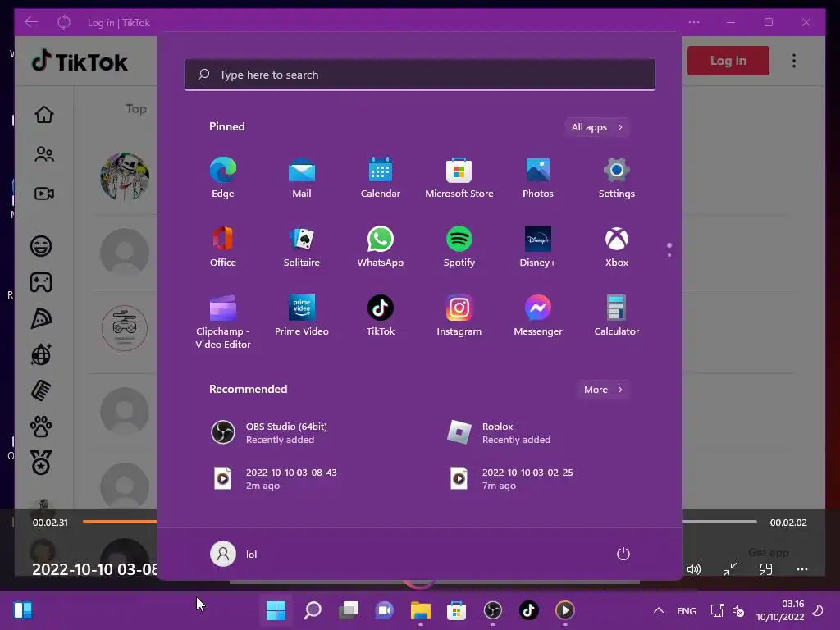Viewport: 840px width, 630px height.
Task: Open Microsoft Store pinned icon
Action: (x=459, y=178)
